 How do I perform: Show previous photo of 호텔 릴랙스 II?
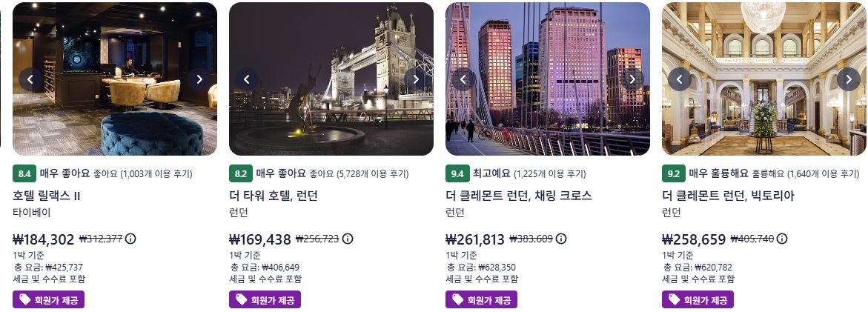30,79
